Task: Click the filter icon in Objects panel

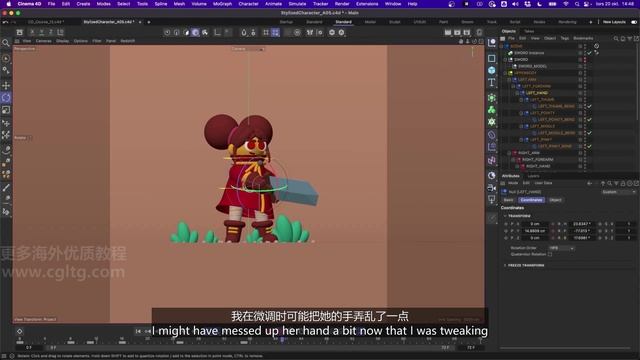Action: point(630,38)
